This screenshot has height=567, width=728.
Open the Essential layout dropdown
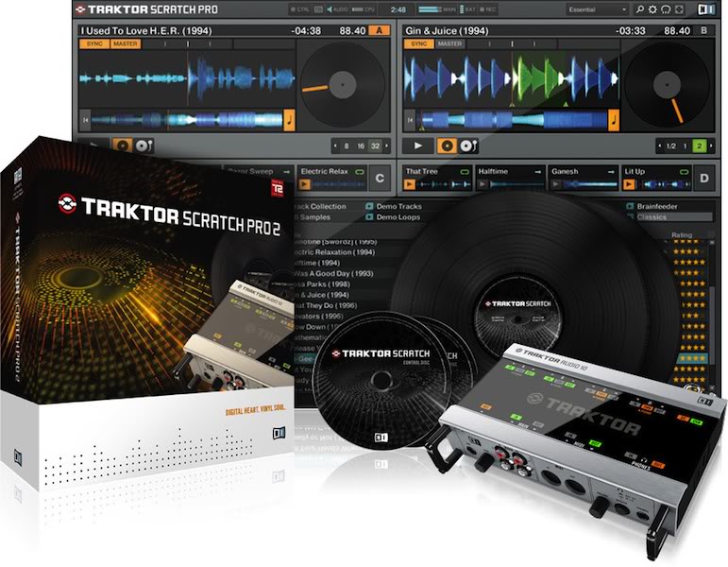598,9
